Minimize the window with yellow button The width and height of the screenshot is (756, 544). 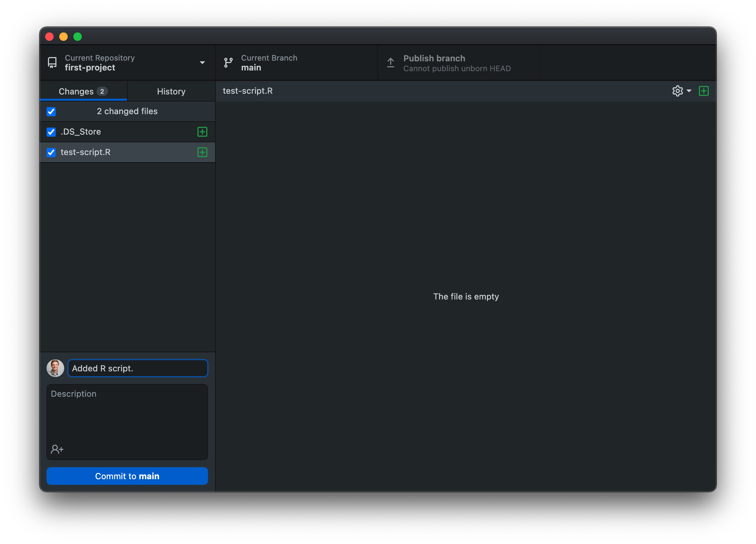coord(63,37)
